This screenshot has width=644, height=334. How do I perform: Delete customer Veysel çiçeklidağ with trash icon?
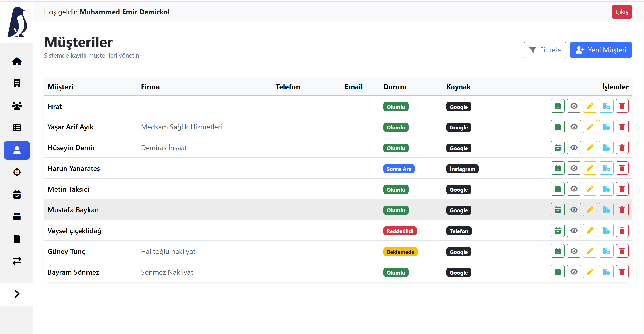coord(622,231)
